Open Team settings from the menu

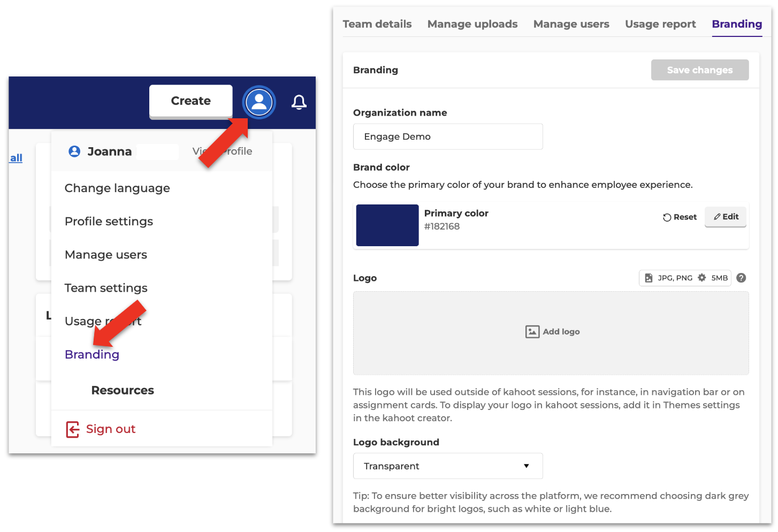pyautogui.click(x=106, y=288)
